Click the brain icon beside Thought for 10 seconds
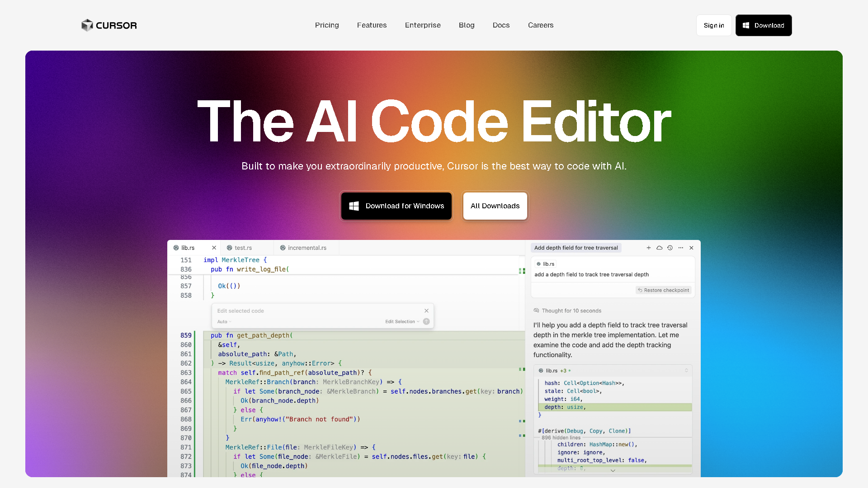This screenshot has height=488, width=868. tap(536, 310)
